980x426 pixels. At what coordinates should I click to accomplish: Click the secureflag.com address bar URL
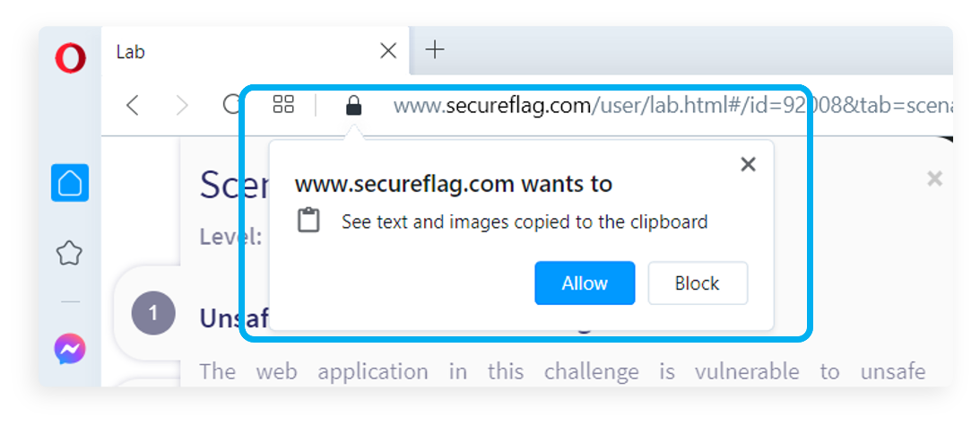click(672, 106)
